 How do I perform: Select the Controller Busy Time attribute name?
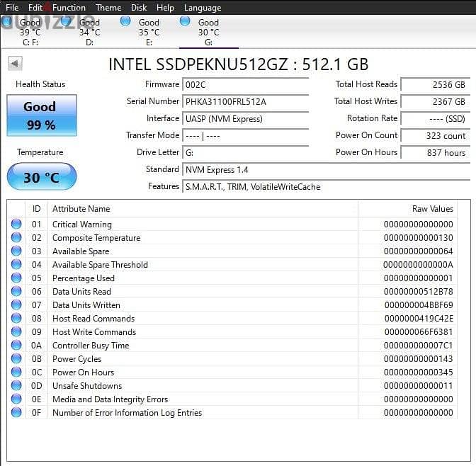pos(91,346)
